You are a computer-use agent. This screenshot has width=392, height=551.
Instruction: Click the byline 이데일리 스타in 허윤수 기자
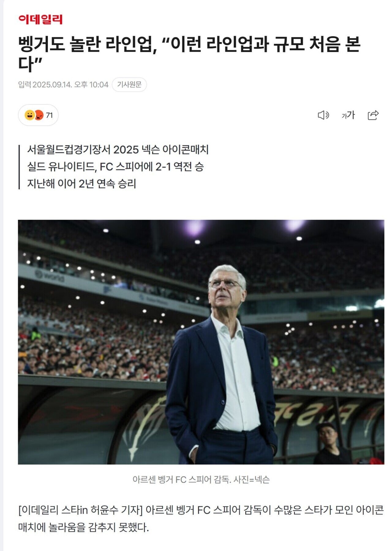(x=81, y=510)
